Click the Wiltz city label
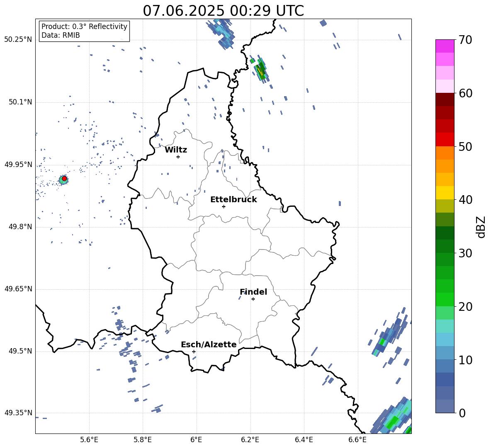This screenshot has height=448, width=491. pos(176,150)
